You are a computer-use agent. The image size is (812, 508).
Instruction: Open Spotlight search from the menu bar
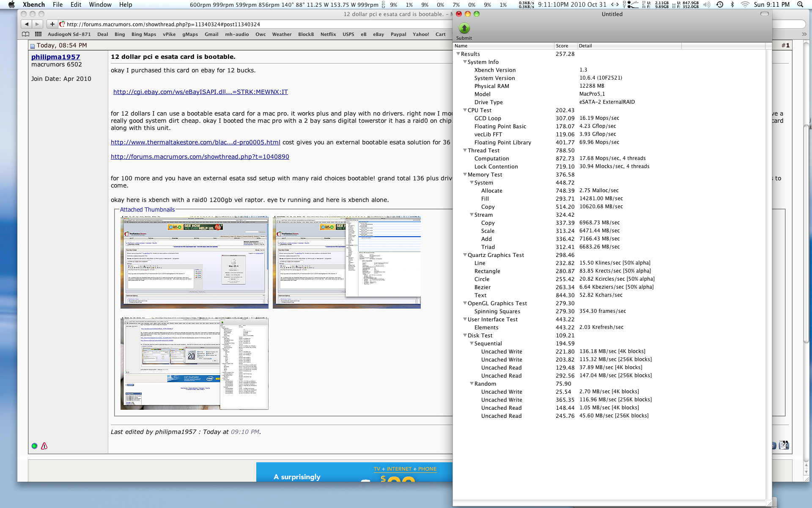pos(801,5)
